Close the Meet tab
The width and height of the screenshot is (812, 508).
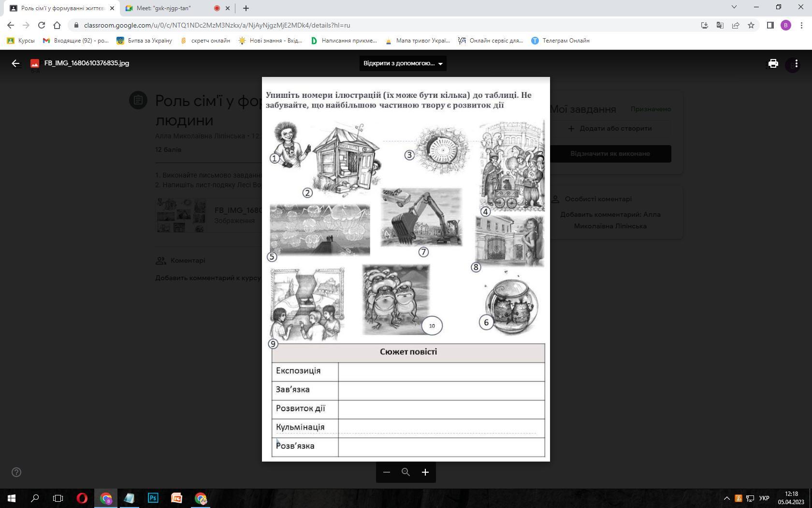[x=228, y=8]
